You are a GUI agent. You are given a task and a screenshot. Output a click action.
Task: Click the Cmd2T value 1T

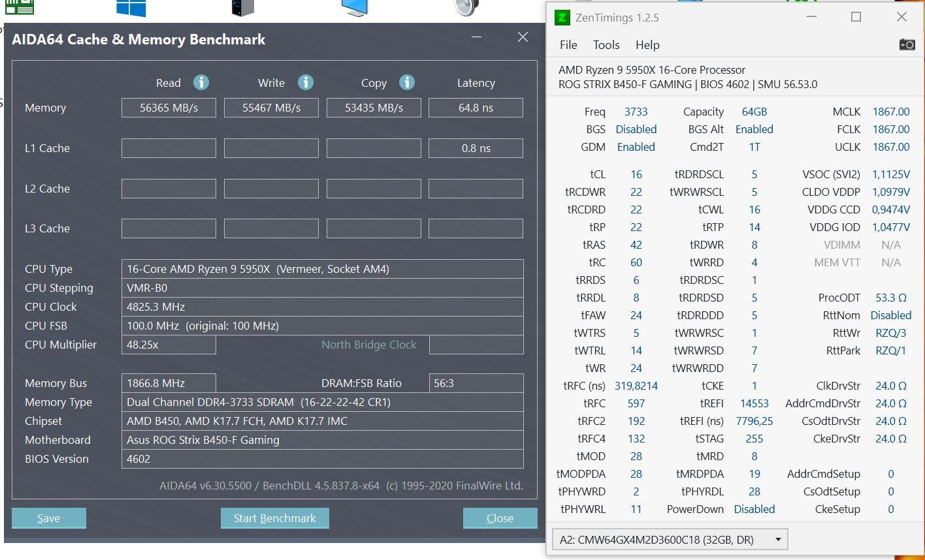point(755,147)
